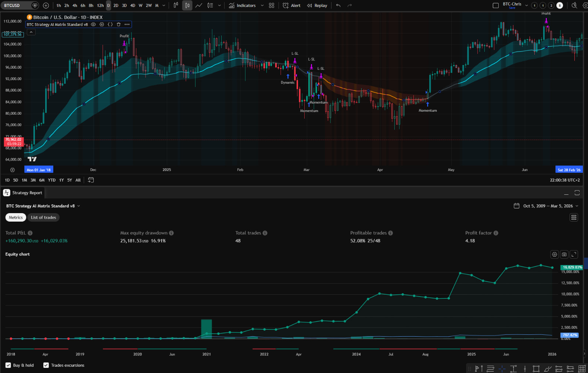This screenshot has width=588, height=373.
Task: Open indicator settings gear in legend
Action: [x=102, y=25]
